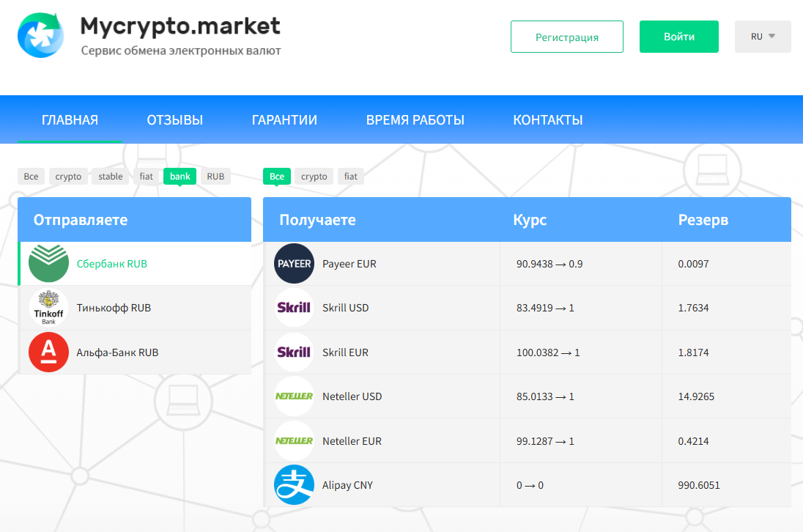
Task: Select the stable filter
Action: (111, 176)
